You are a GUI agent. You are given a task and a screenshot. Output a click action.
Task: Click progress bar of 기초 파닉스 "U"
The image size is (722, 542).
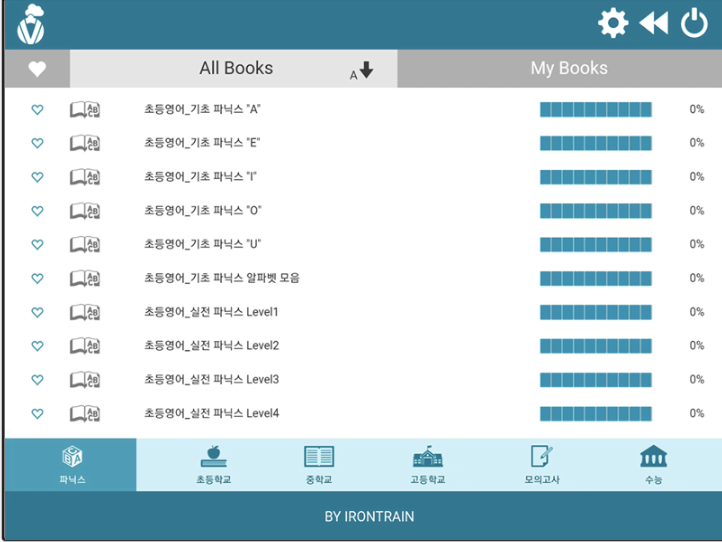coord(596,245)
